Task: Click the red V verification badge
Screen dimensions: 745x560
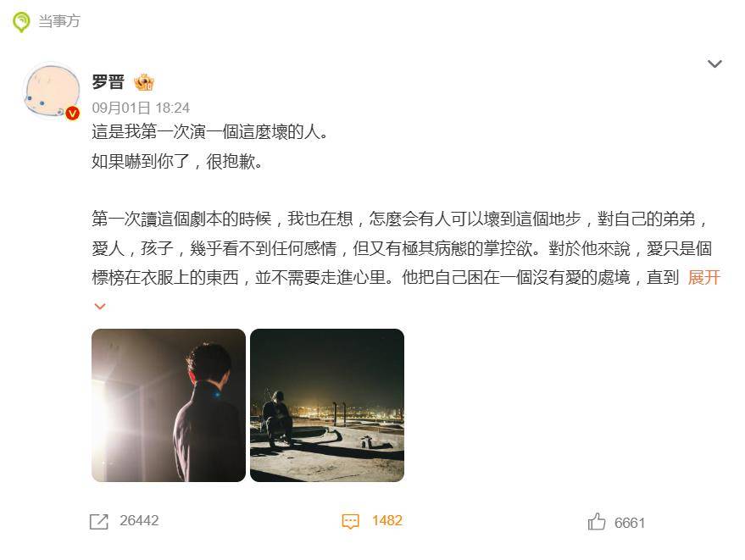Action: point(72,113)
